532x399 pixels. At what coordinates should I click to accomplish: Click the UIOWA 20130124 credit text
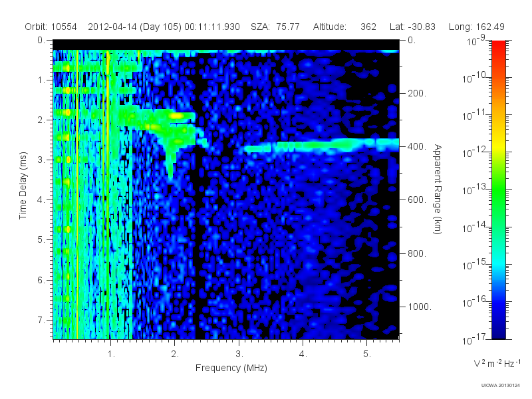coord(501,386)
